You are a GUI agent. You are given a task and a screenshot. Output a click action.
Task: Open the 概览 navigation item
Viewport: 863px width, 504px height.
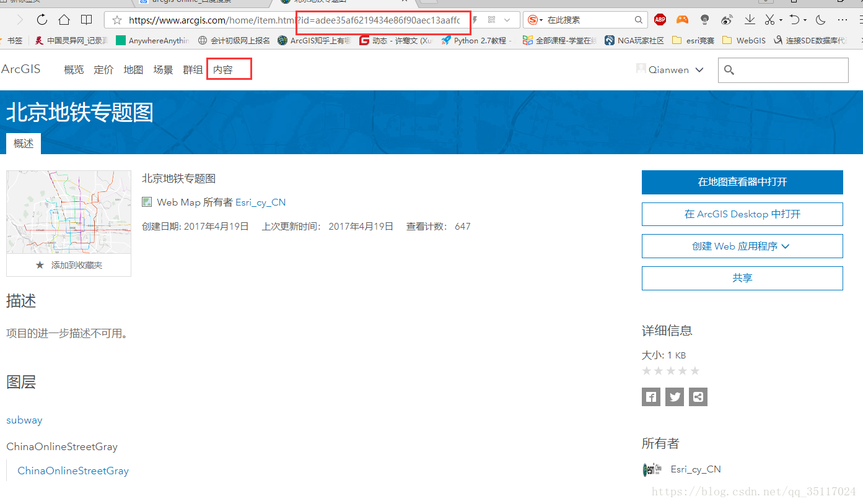pyautogui.click(x=74, y=70)
